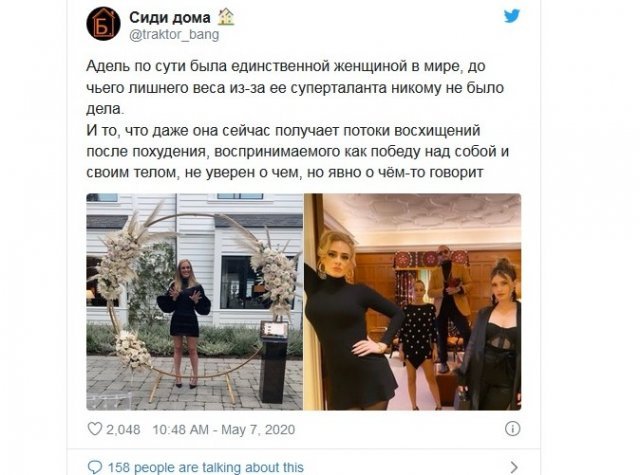Open the profile avatar with letter Б

point(103,24)
